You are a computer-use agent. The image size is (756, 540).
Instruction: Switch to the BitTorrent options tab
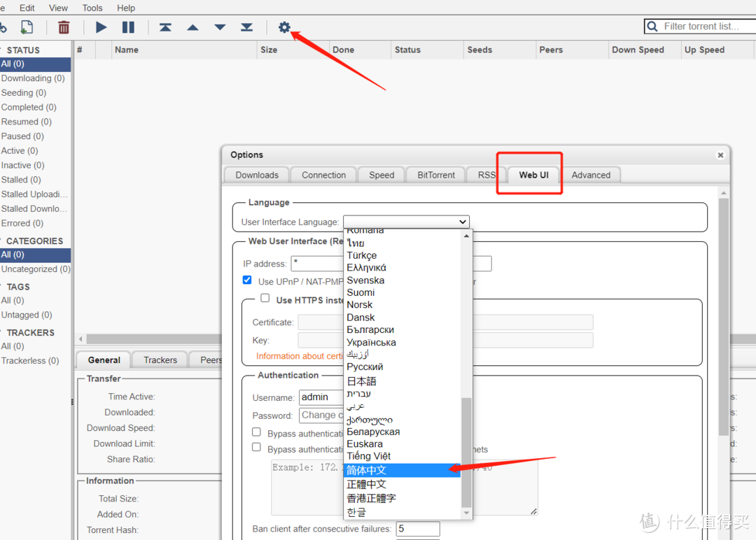click(435, 175)
